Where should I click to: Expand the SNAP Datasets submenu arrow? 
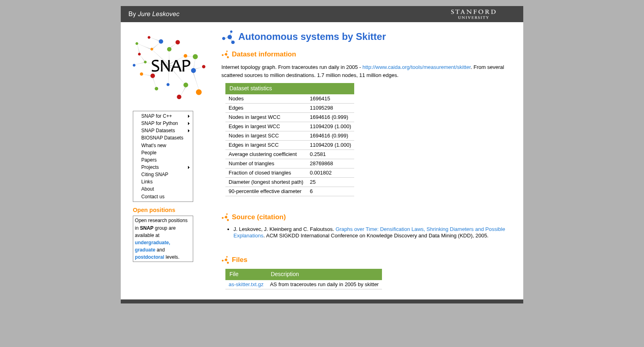[x=188, y=131]
